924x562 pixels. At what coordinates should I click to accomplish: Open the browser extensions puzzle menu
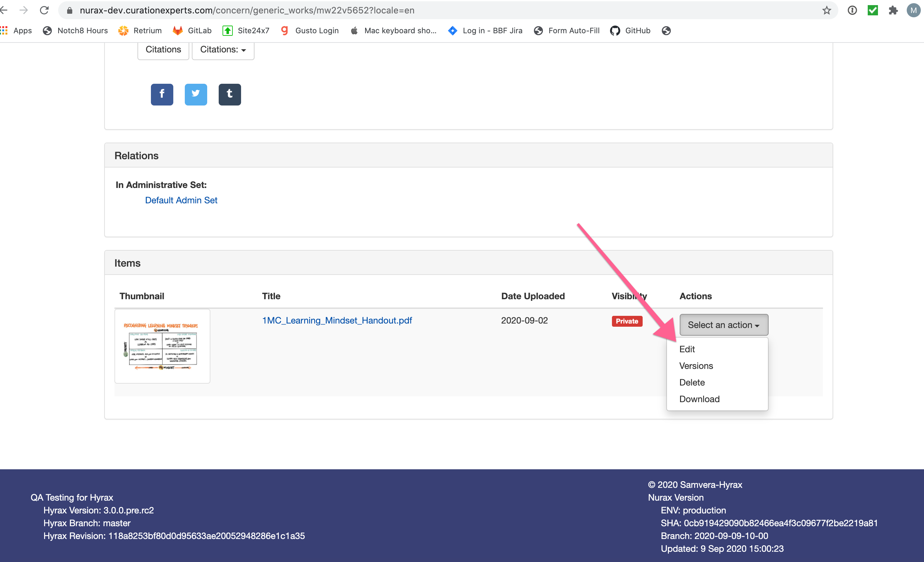[893, 10]
